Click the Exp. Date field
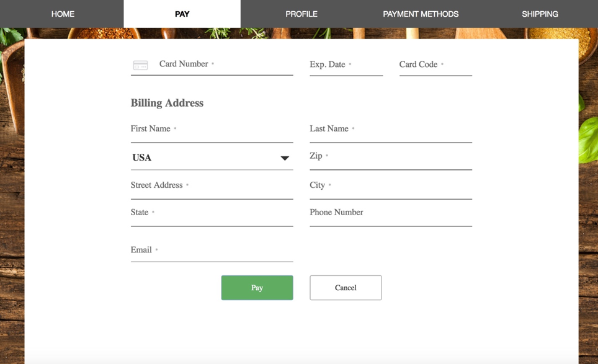The image size is (598, 364). click(x=346, y=65)
